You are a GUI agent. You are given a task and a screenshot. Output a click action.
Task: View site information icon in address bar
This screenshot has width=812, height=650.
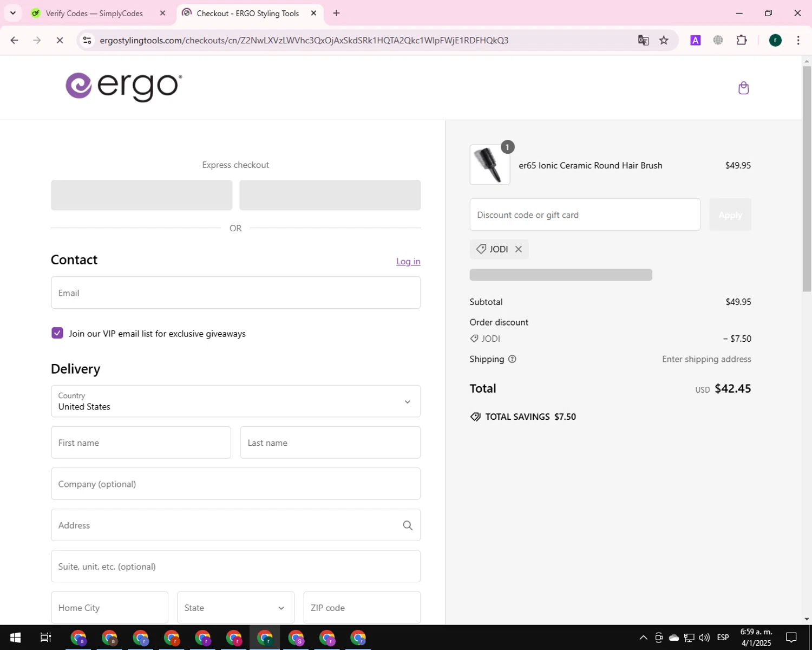click(x=87, y=40)
